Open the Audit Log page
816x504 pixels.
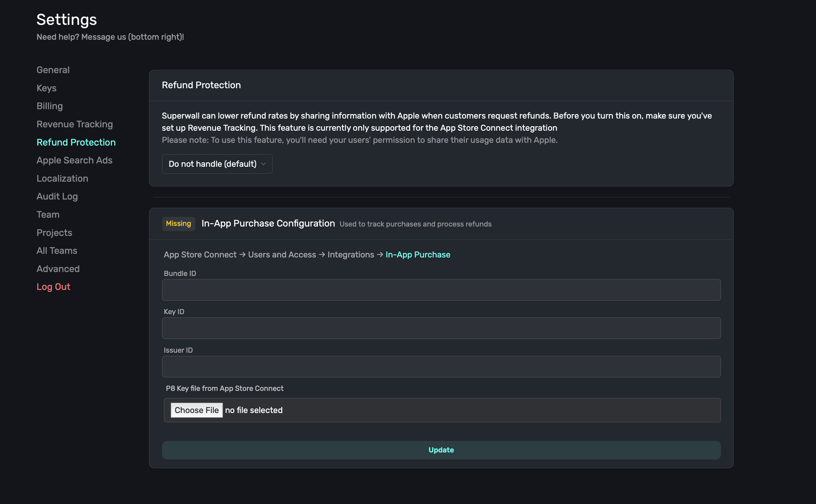57,196
